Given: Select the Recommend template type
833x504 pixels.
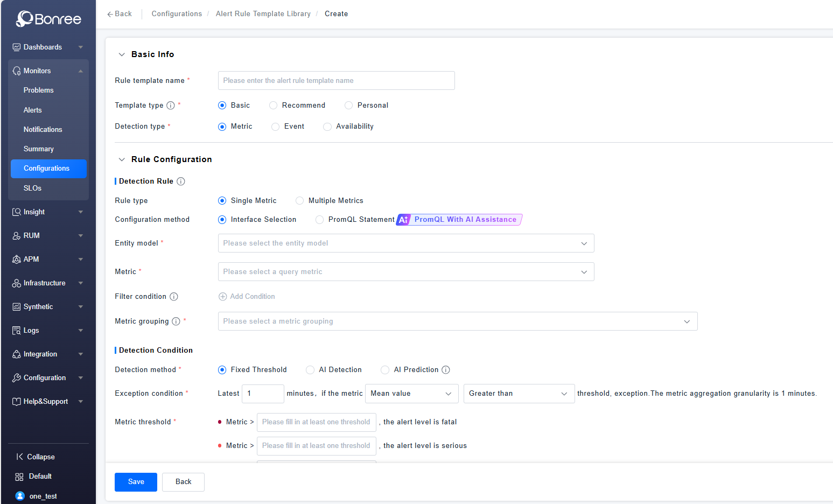Looking at the screenshot, I should 274,106.
